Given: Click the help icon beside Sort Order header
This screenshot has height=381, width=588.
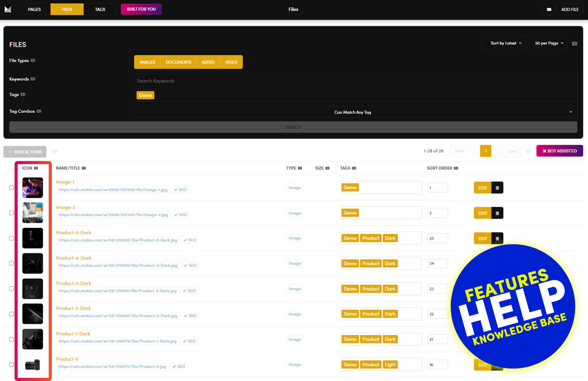Looking at the screenshot, I should click(456, 168).
